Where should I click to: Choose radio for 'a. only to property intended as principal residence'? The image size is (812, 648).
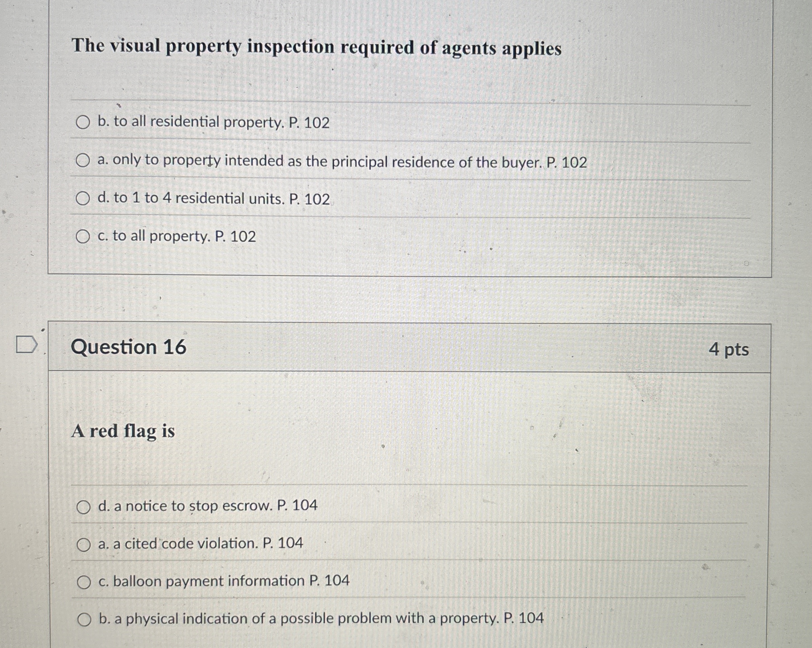click(x=83, y=161)
